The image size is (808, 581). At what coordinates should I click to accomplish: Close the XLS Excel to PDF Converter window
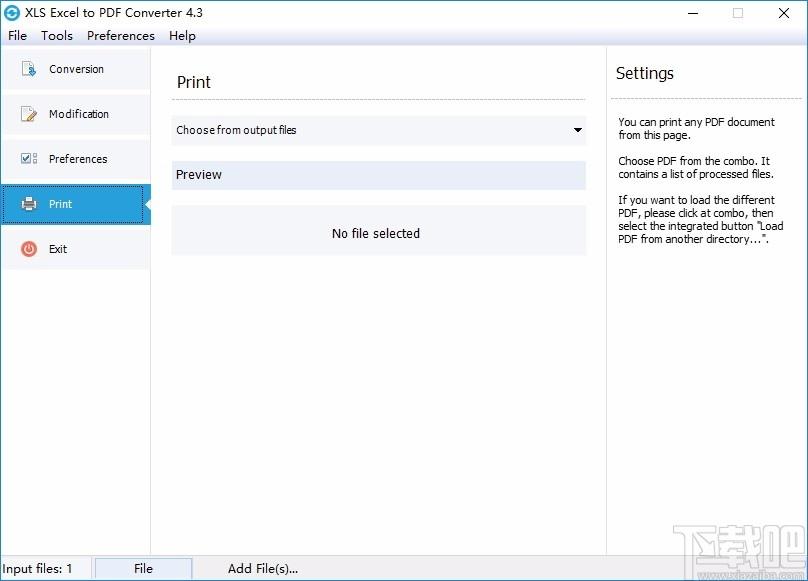tap(784, 13)
